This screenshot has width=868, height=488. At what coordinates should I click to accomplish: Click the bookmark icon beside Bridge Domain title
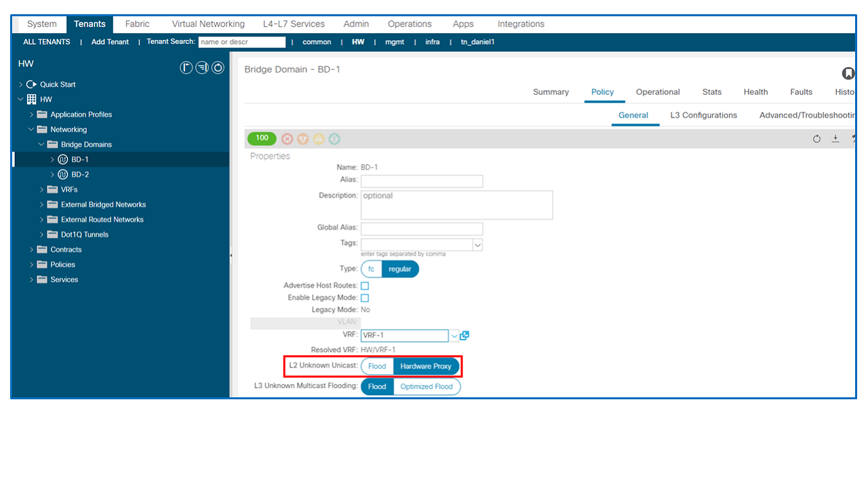point(848,73)
